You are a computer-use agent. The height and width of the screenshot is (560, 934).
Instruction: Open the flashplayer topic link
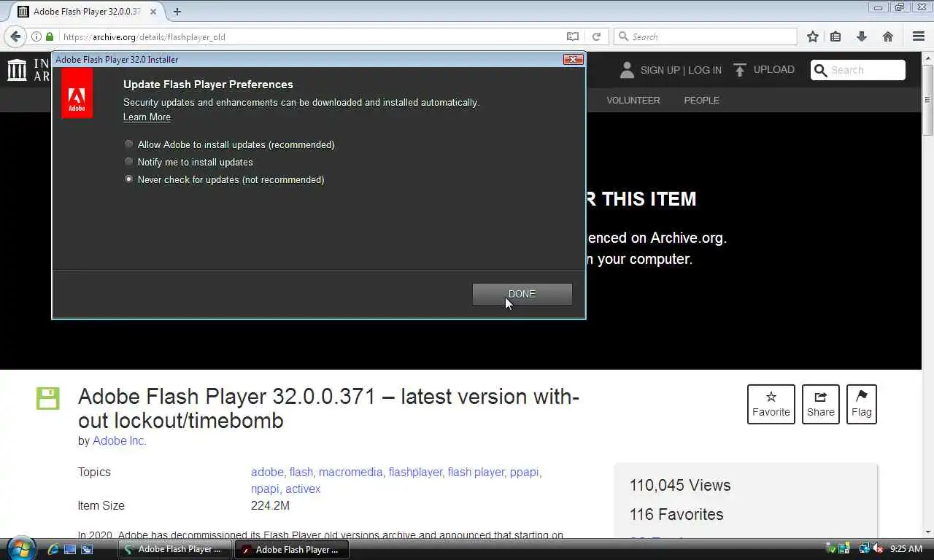pos(415,472)
